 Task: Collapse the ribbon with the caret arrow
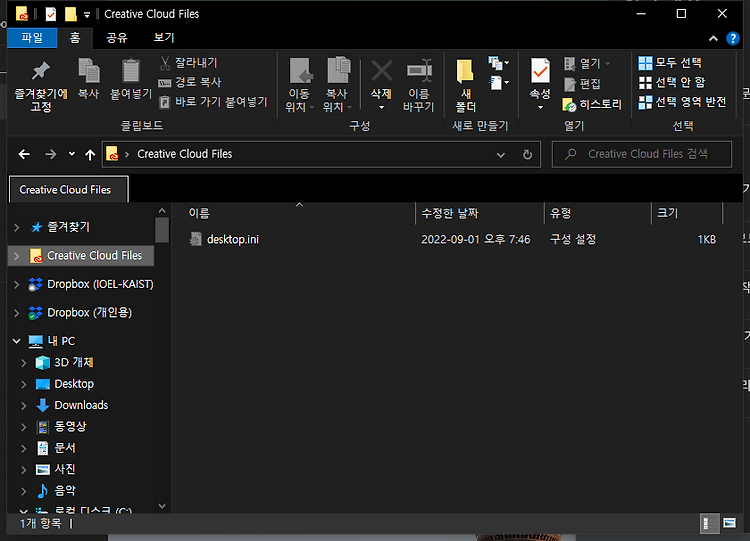coord(713,38)
